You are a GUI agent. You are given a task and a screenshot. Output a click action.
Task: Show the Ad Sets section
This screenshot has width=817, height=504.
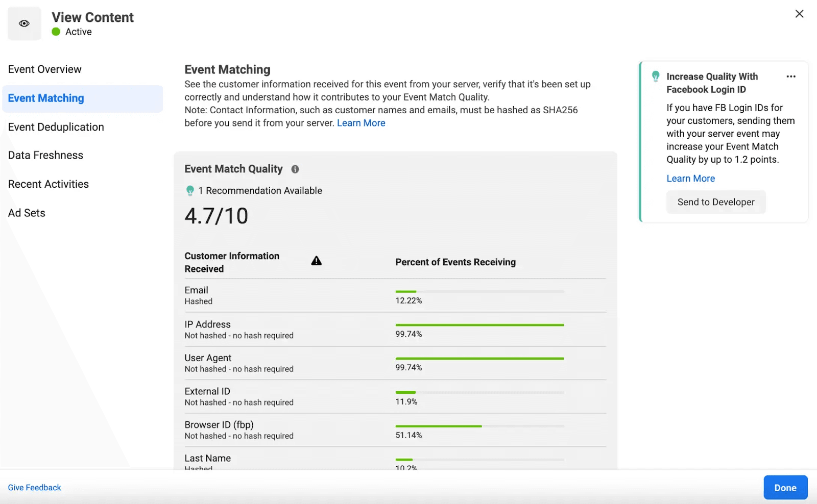(27, 213)
